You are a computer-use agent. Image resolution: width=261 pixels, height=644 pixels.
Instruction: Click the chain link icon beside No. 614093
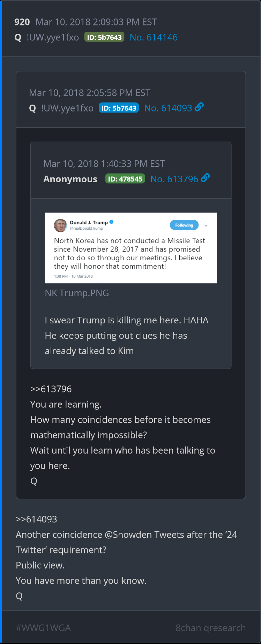coord(199,107)
